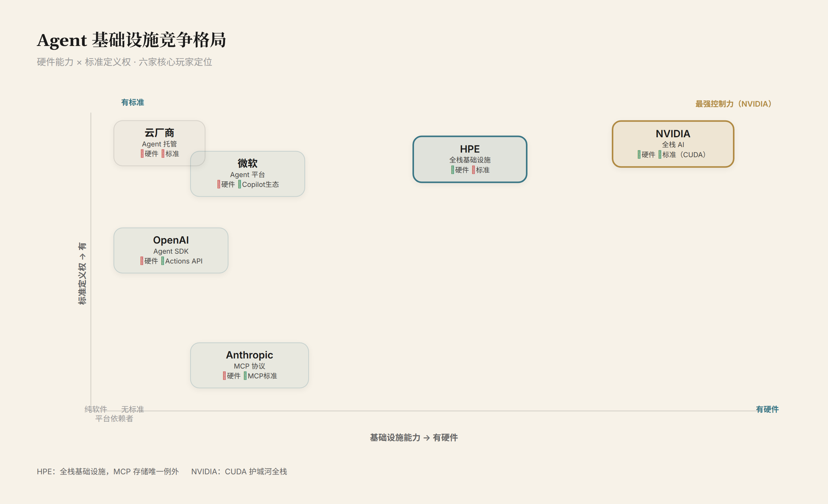Viewport: 828px width, 504px height.
Task: Click 'MCP 协议' under Anthropic
Action: coord(249,366)
